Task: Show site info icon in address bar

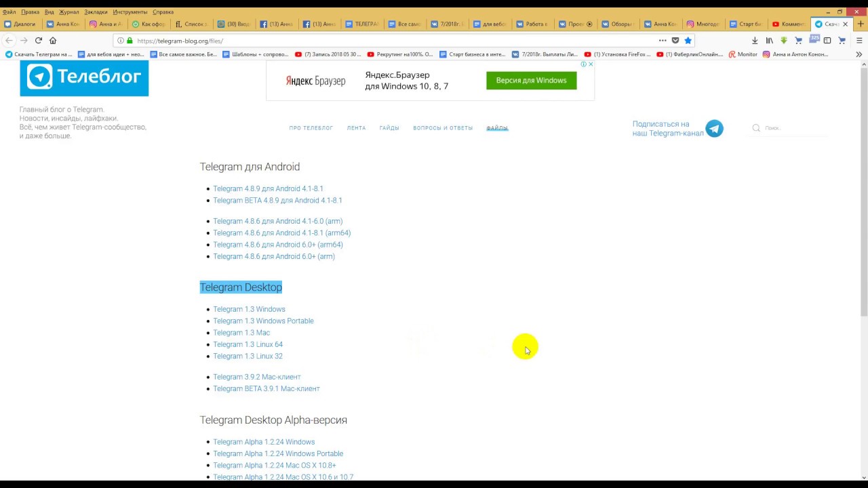Action: click(121, 41)
